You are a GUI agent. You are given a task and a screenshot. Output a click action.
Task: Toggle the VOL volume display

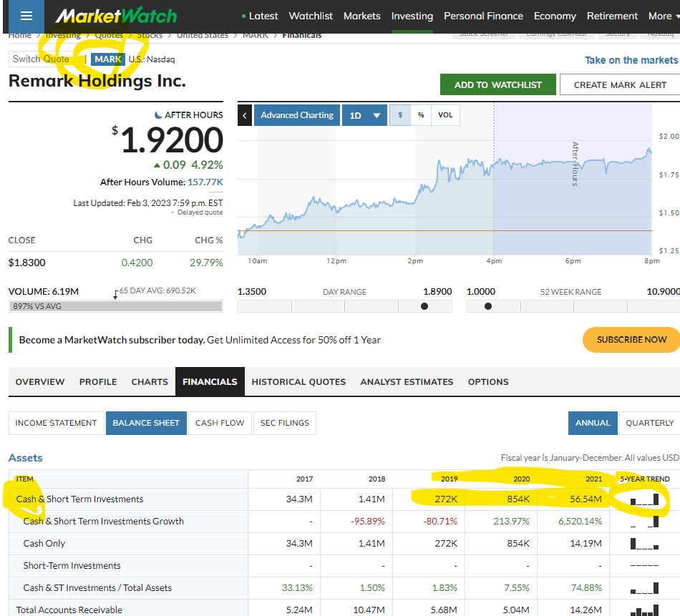[445, 115]
